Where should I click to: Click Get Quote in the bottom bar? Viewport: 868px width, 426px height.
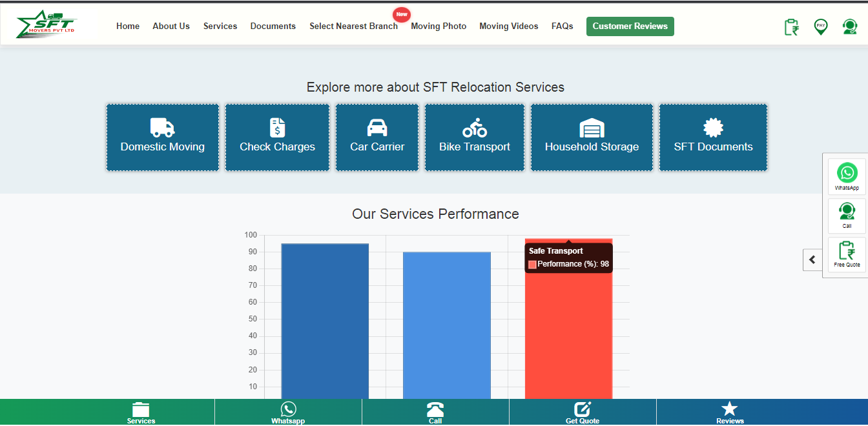(583, 412)
